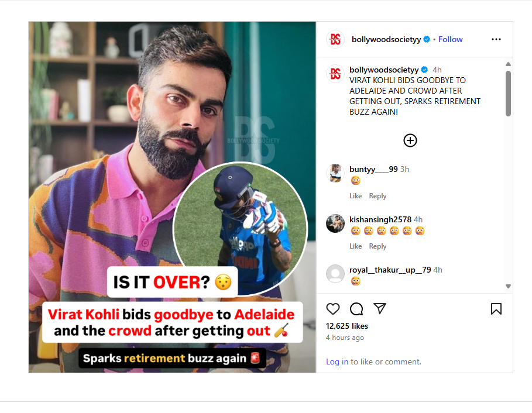Image resolution: width=532 pixels, height=413 pixels.
Task: Open royal__thakur__up__79 default avatar
Action: point(335,274)
